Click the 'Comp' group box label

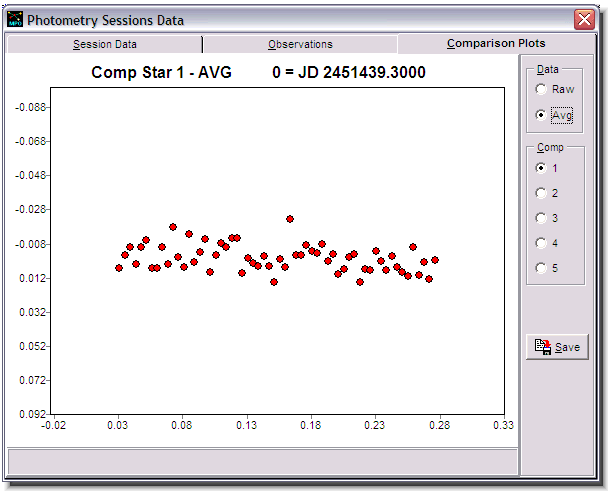coord(550,148)
